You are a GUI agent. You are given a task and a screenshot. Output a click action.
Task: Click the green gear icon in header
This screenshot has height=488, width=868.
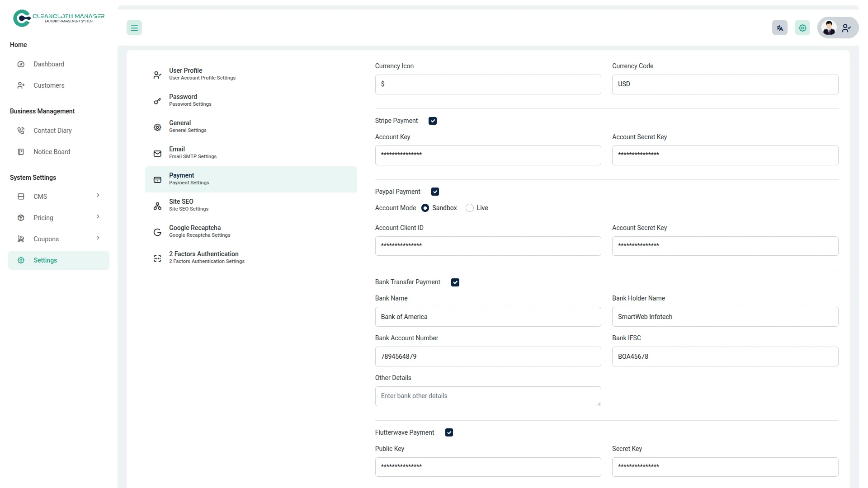point(802,28)
